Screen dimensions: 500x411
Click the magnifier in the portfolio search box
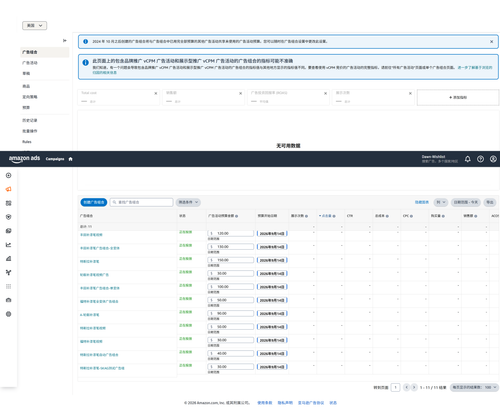114,202
